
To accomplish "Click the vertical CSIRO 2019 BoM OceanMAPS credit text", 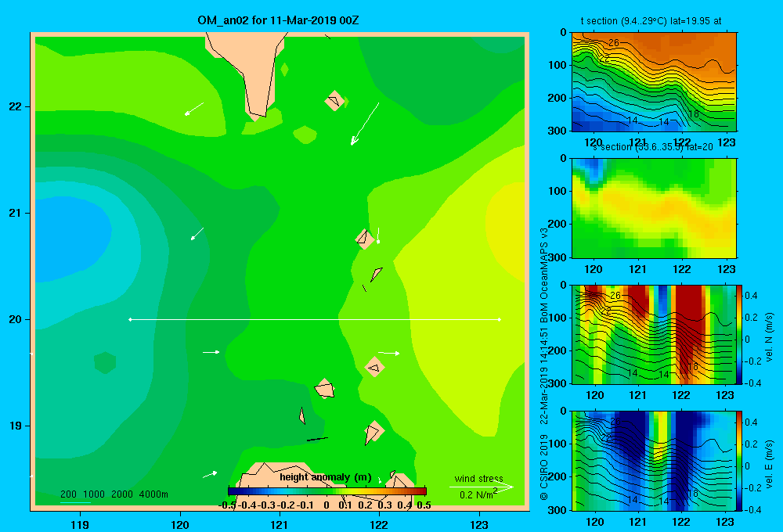I will (544, 364).
